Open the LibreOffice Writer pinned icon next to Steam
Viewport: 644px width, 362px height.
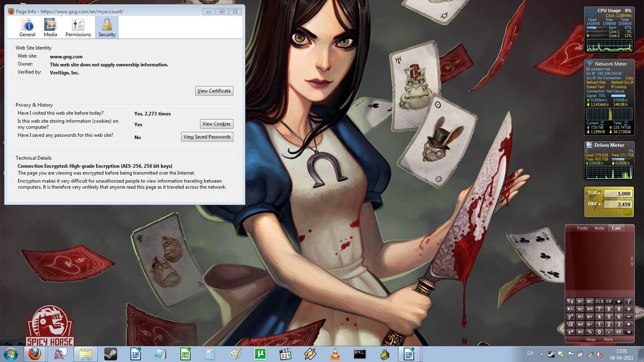(136, 354)
